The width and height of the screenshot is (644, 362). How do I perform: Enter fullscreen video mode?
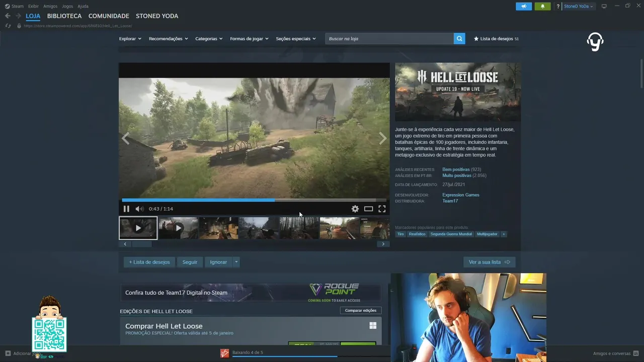click(x=382, y=209)
